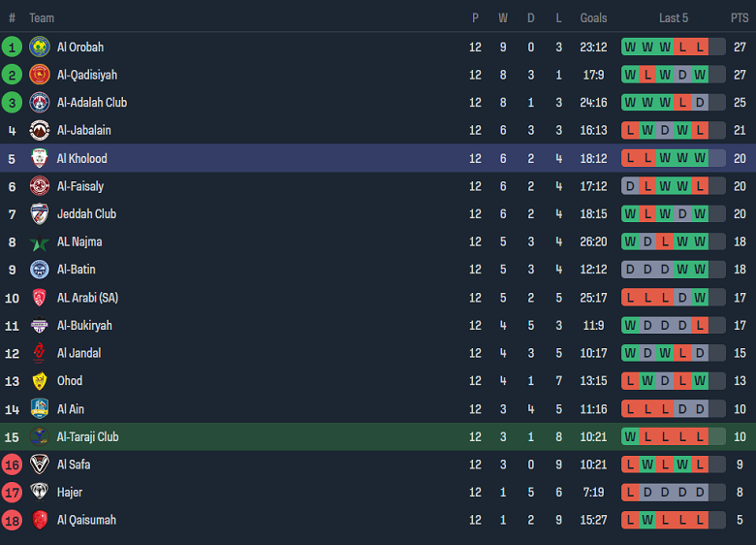Image resolution: width=756 pixels, height=545 pixels.
Task: Click the Ohod yellow team crest
Action: tap(40, 381)
